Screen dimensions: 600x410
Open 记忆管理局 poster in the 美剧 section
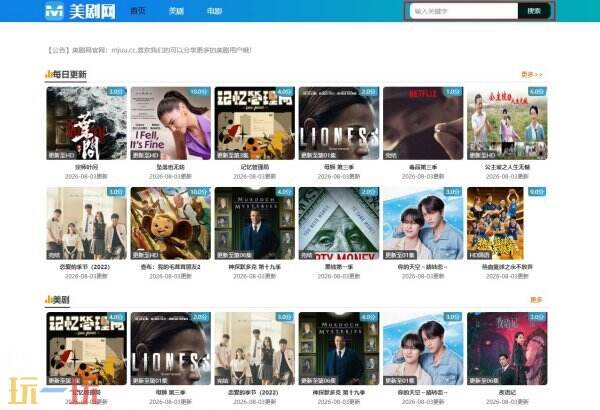click(86, 348)
